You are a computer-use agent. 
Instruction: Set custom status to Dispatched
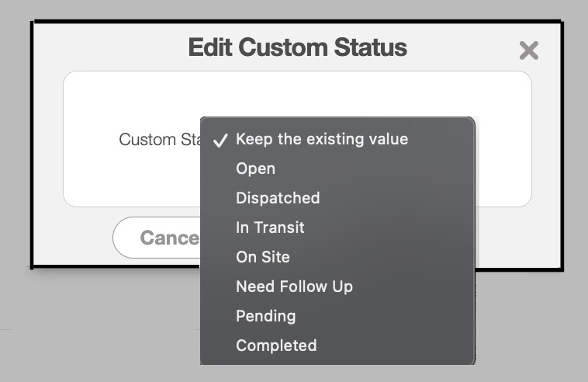point(278,198)
